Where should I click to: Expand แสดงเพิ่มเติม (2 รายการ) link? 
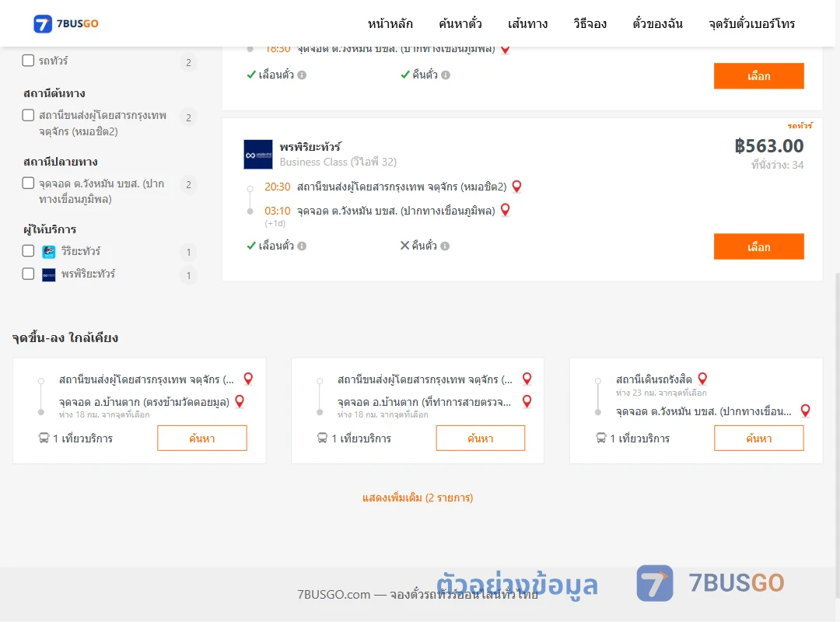pyautogui.click(x=418, y=498)
